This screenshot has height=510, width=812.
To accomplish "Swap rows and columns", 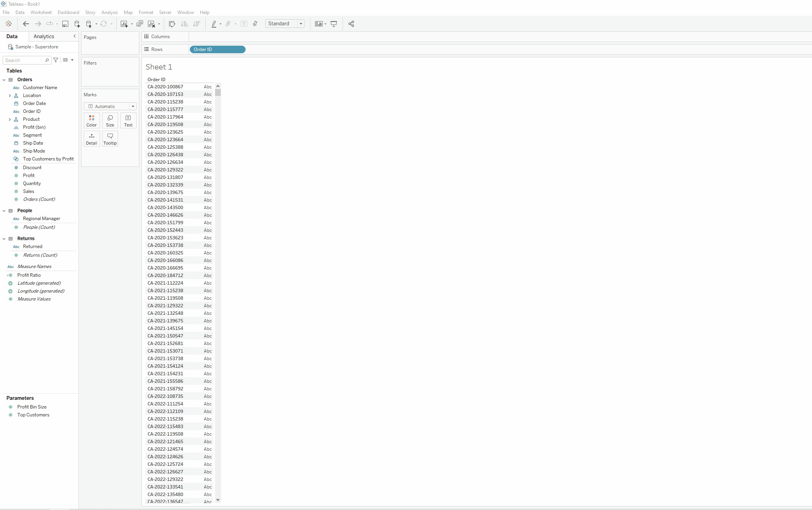I will click(172, 24).
